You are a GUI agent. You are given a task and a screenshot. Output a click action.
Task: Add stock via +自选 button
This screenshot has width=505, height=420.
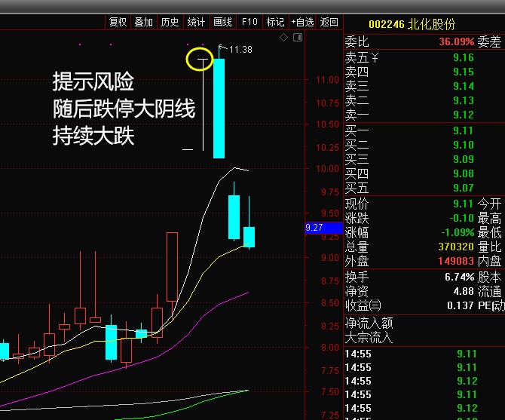[x=302, y=22]
